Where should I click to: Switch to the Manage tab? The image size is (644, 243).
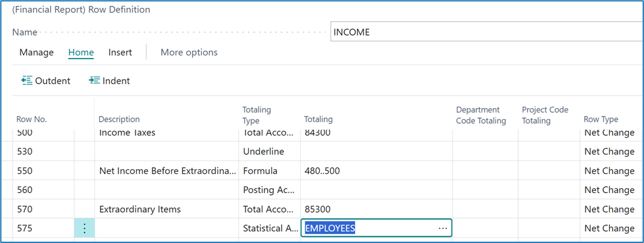[37, 53]
